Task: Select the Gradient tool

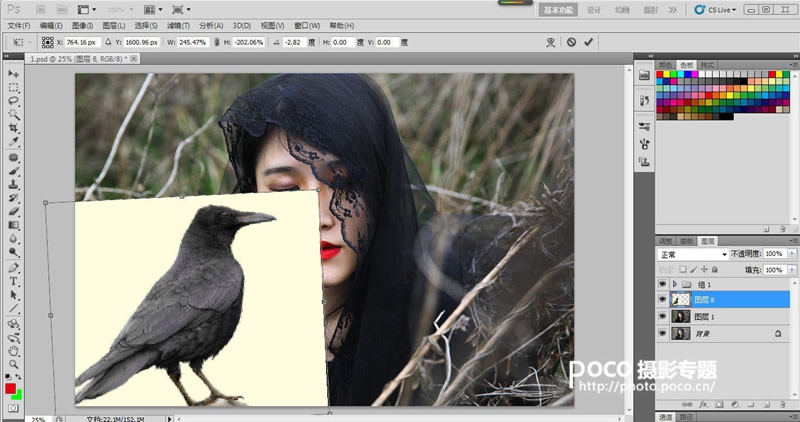Action: click(x=13, y=225)
